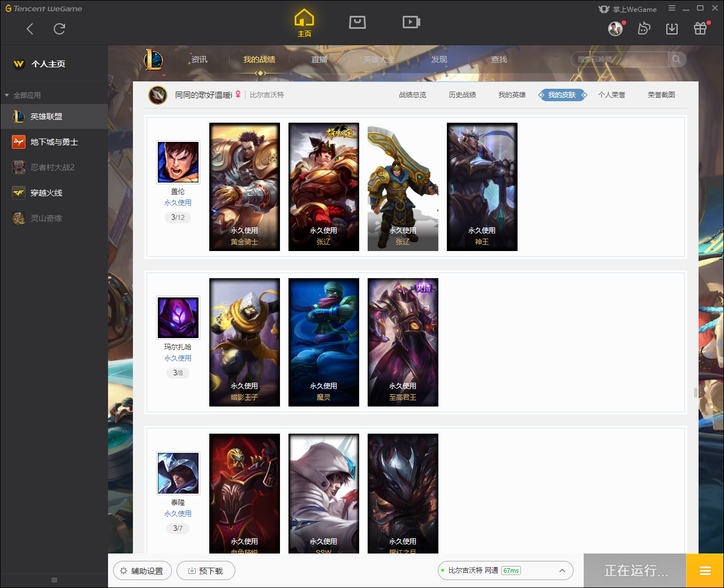This screenshot has height=588, width=724.
Task: Switch to 战绩总览 sub-tab
Action: tap(412, 95)
